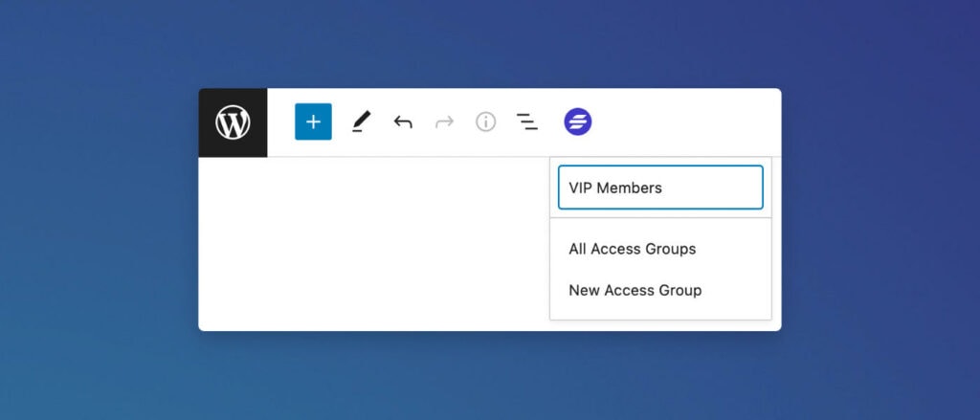Select New Access Group menu entry

635,290
